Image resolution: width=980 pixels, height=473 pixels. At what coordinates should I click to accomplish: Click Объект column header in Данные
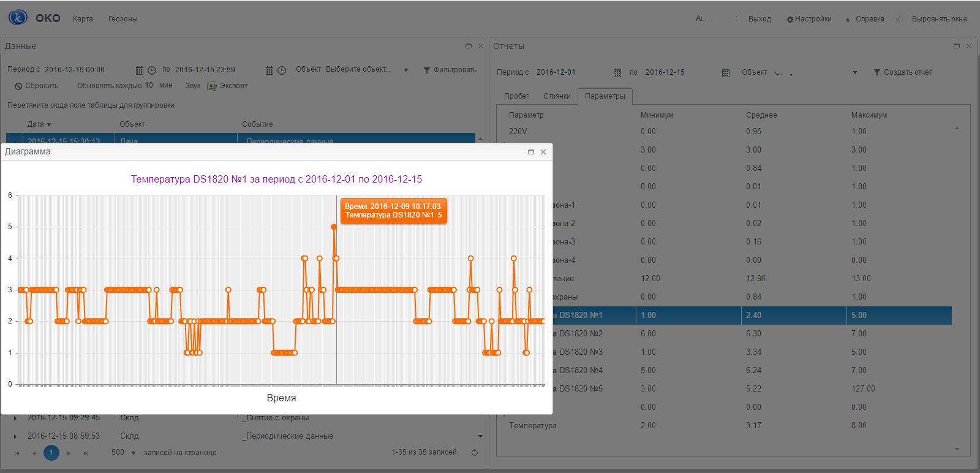click(x=132, y=124)
